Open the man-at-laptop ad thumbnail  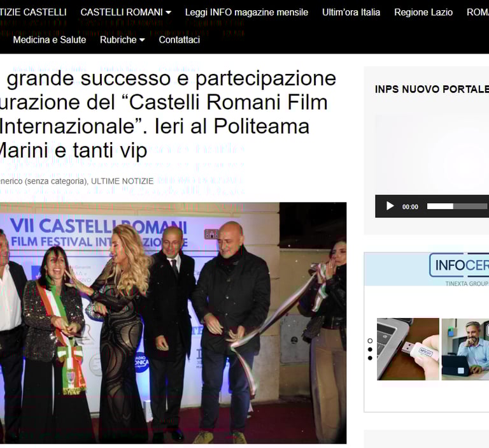(x=465, y=349)
